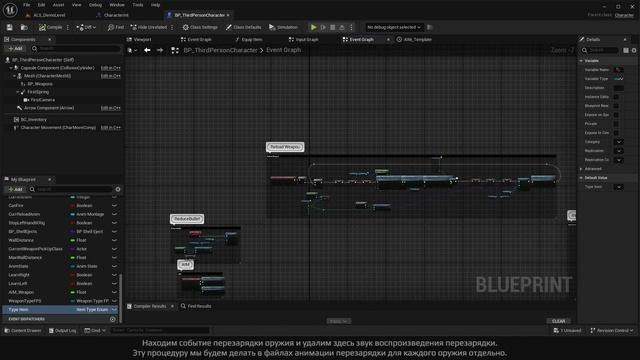
Task: Open the Debug menu
Action: 95,5
